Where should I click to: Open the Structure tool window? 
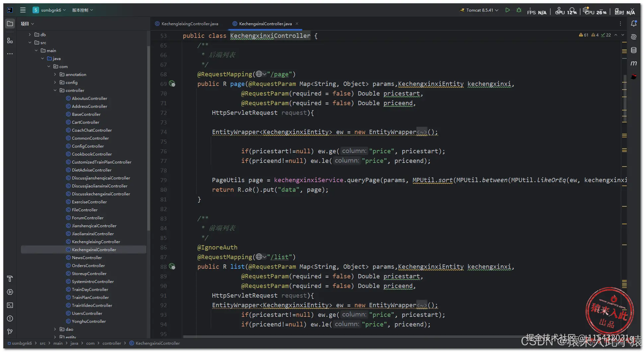coord(10,40)
